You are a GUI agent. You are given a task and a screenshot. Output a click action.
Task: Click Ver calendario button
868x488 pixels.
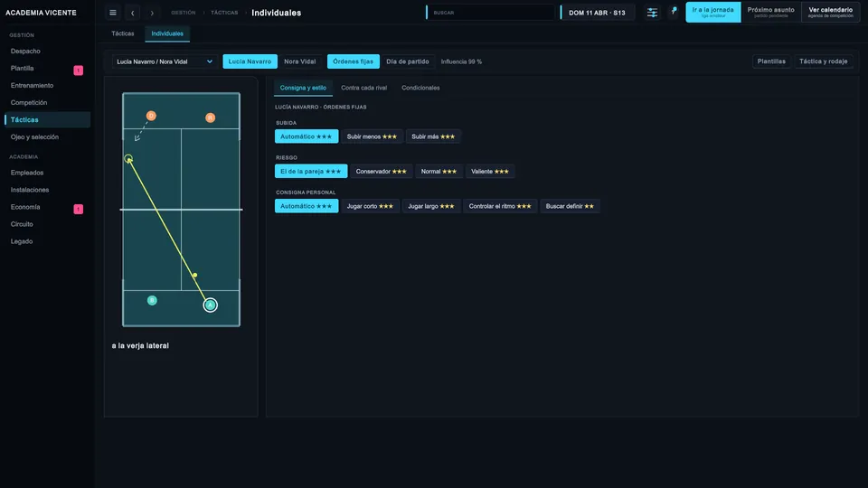pyautogui.click(x=830, y=12)
